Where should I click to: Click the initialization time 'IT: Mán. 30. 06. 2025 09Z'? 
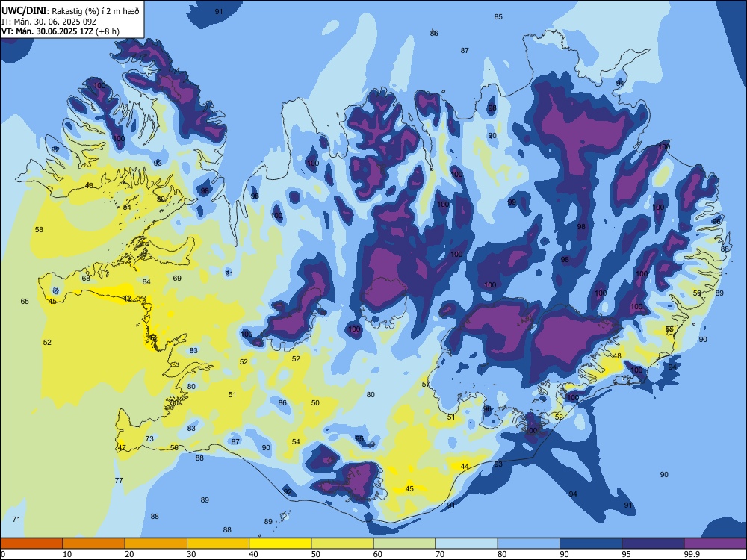point(49,22)
